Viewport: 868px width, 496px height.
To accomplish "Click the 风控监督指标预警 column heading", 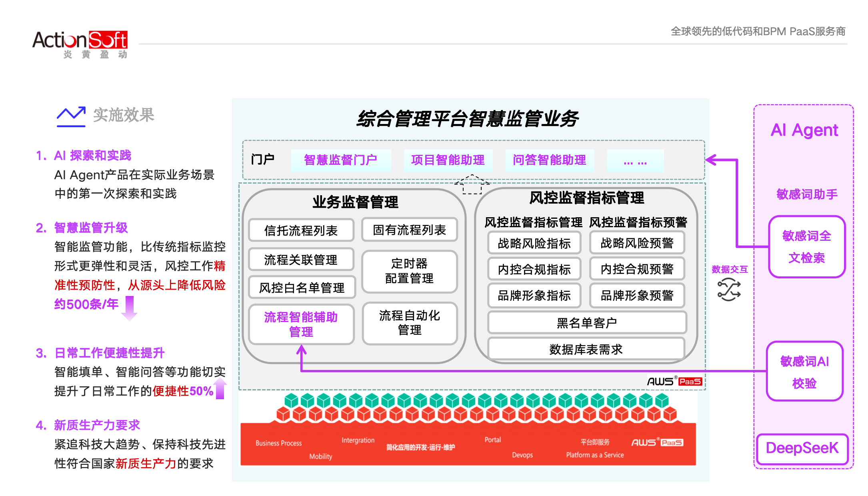I will pos(638,222).
